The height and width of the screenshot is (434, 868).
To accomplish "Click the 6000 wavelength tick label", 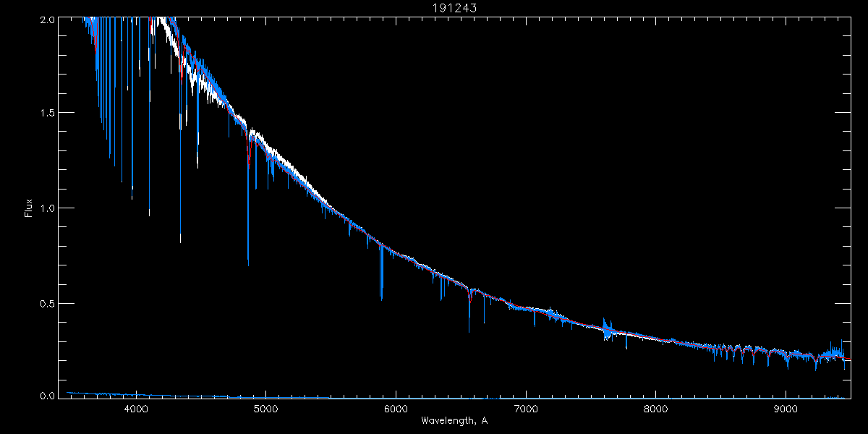I will pos(396,409).
